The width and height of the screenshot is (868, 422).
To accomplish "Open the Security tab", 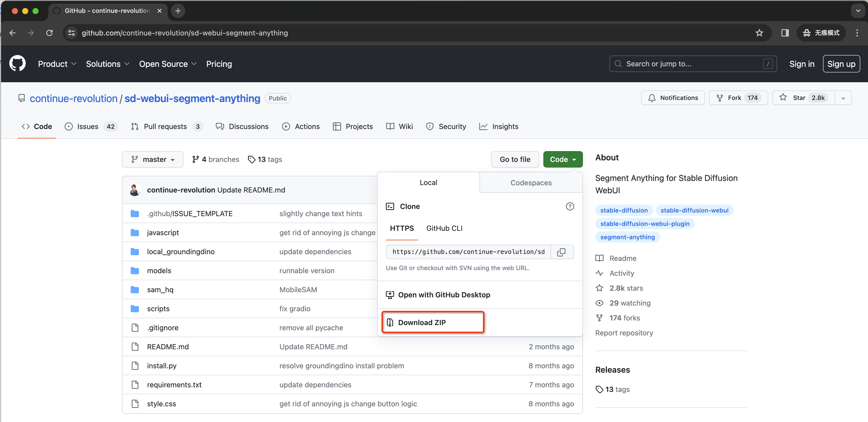I will coord(446,126).
